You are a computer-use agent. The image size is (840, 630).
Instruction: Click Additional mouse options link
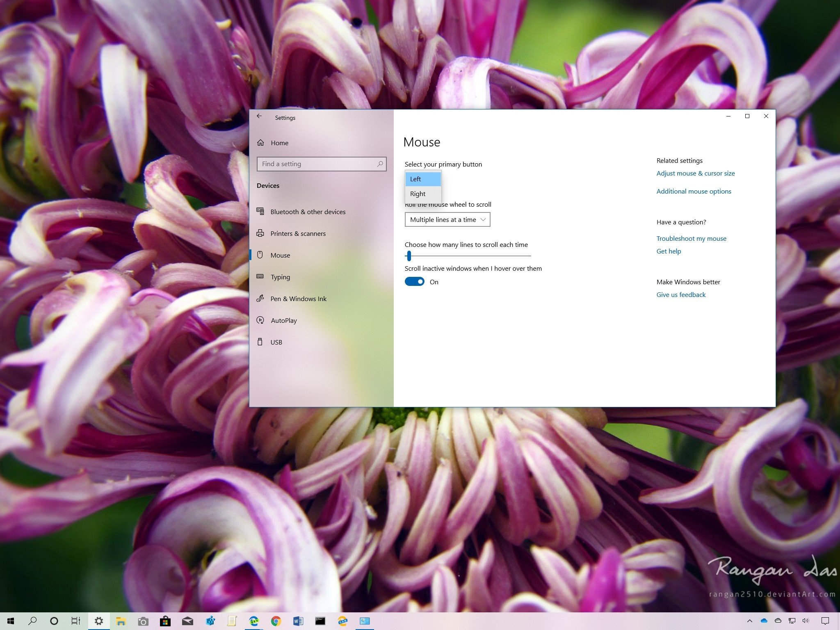[693, 191]
